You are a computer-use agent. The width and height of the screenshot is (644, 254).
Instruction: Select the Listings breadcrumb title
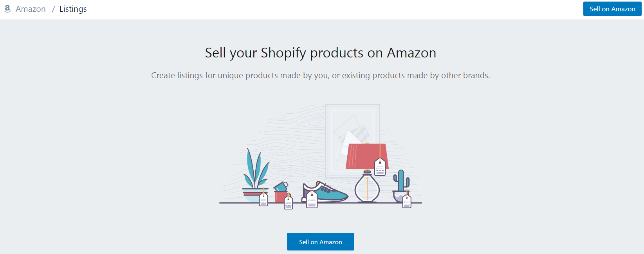coord(73,9)
